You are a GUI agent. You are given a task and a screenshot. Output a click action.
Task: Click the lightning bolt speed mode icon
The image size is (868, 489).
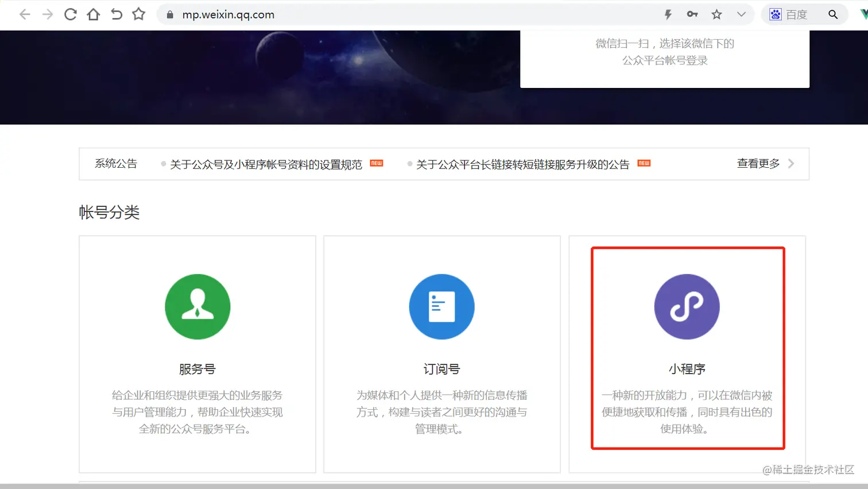pyautogui.click(x=668, y=15)
